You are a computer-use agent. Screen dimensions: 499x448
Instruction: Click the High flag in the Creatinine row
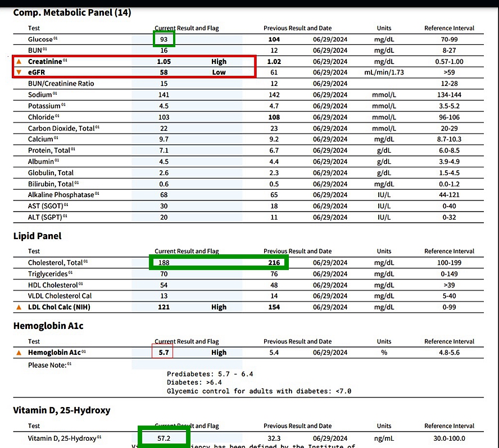tap(219, 61)
